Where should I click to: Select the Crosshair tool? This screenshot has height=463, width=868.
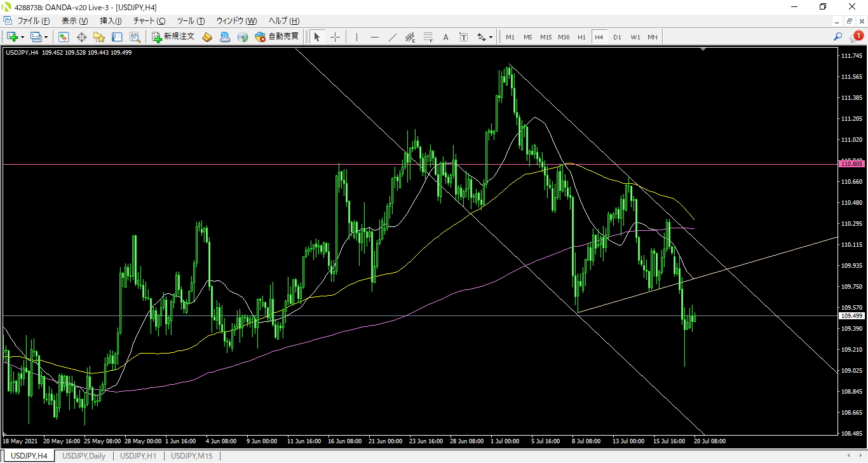pos(335,37)
